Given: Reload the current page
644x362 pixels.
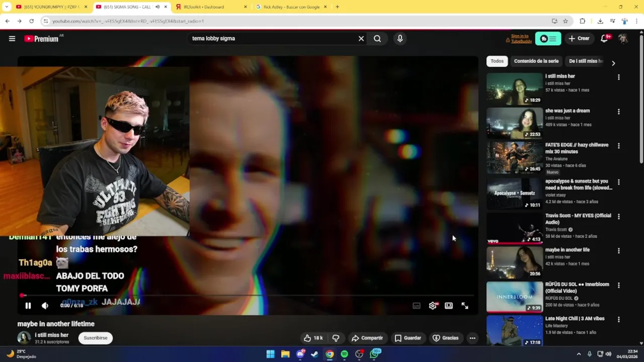Looking at the screenshot, I should pos(31,21).
